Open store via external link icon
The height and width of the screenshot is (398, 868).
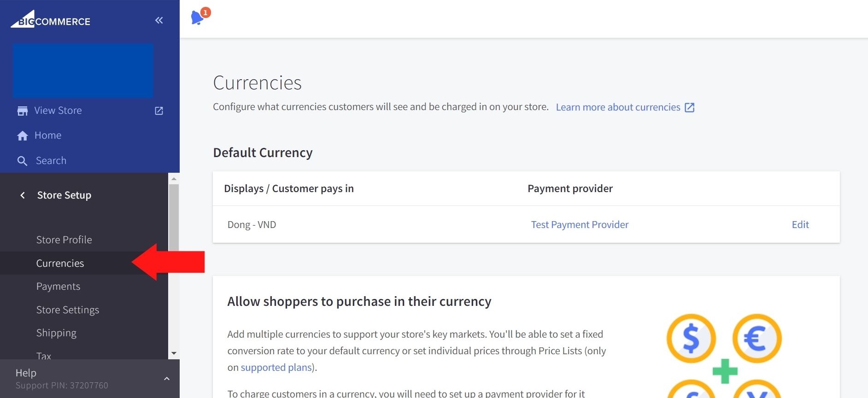point(159,111)
